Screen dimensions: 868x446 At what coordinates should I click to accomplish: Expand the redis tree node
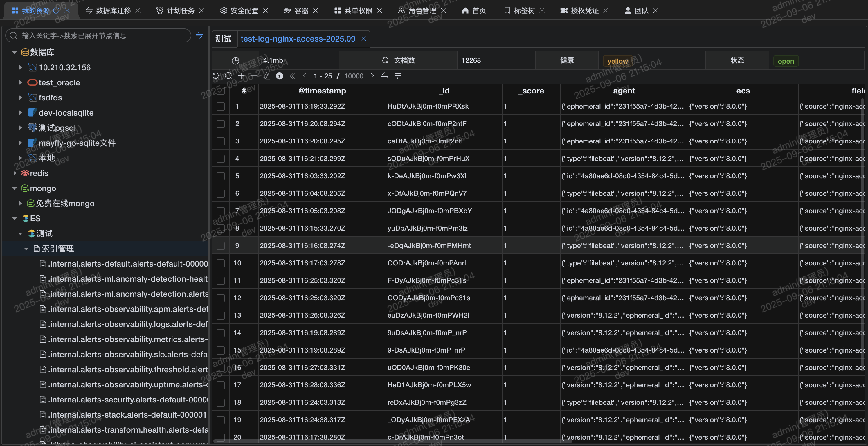point(15,173)
